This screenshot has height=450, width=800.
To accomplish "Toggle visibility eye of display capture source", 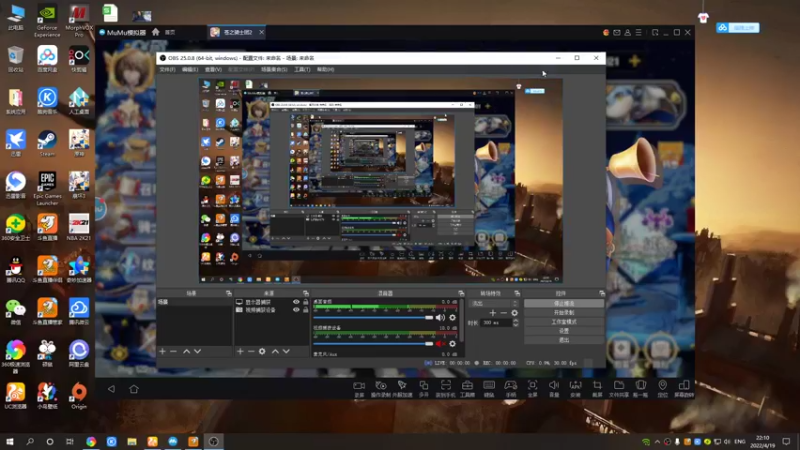I will [296, 302].
